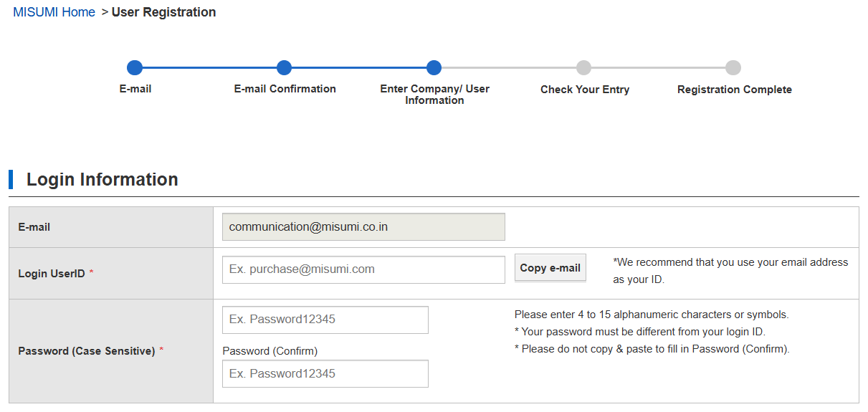Click the User Registration breadcrumb text
The width and height of the screenshot is (868, 412).
[x=163, y=12]
